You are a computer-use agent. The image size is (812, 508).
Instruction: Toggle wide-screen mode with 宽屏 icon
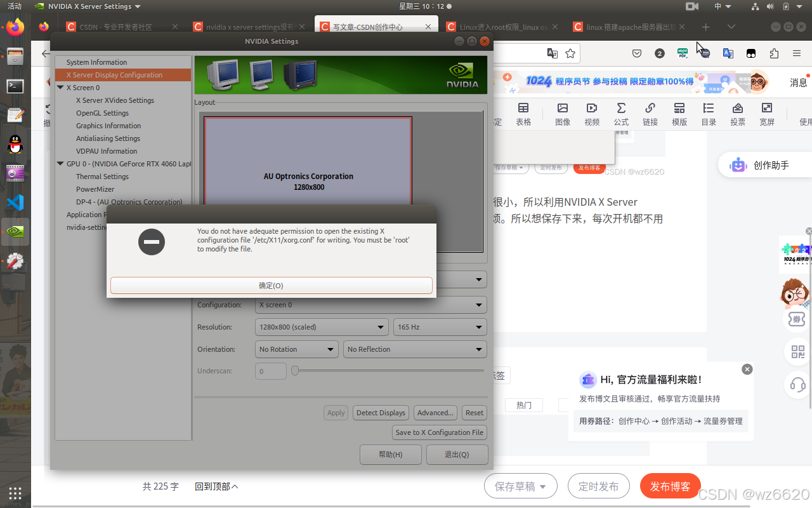click(767, 114)
